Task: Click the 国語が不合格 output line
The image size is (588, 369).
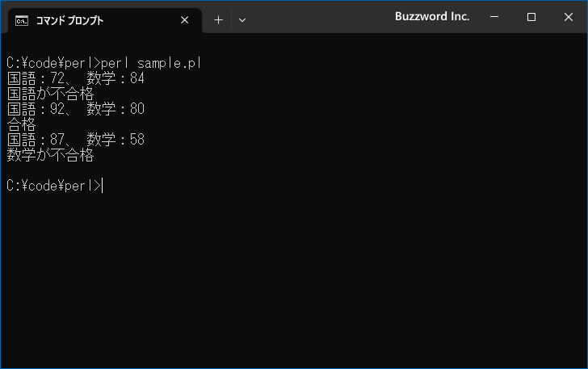Action: coord(50,94)
